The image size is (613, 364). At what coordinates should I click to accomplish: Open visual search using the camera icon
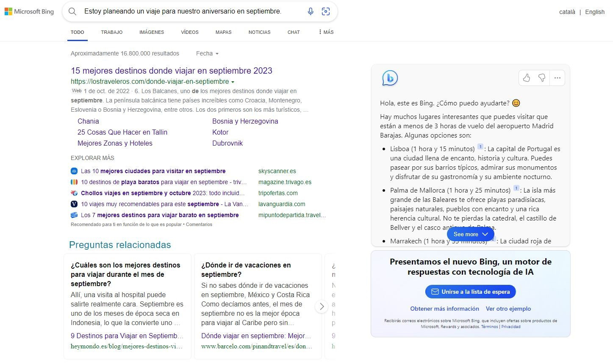click(326, 11)
